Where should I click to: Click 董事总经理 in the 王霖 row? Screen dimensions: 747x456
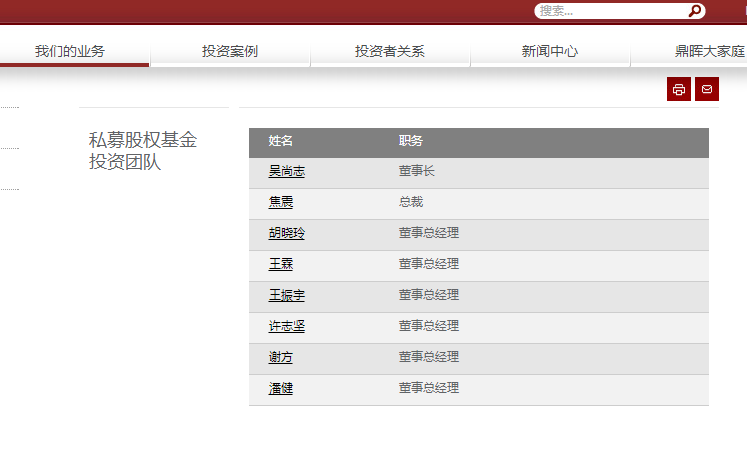(x=429, y=263)
